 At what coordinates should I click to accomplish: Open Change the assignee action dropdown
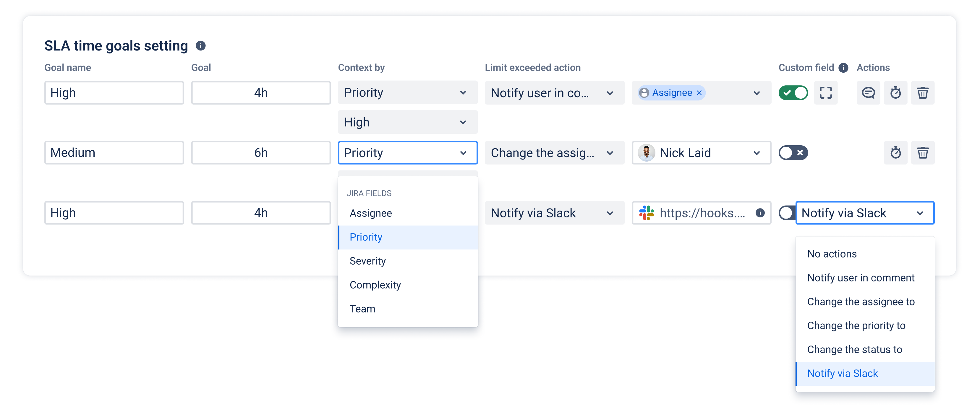tap(554, 153)
